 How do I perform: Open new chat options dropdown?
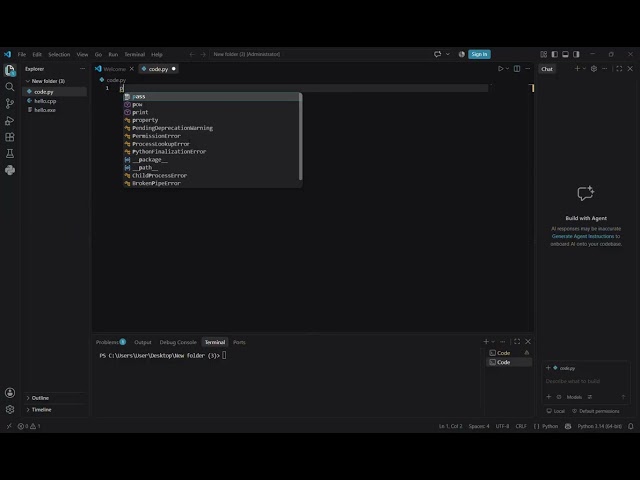tap(584, 69)
